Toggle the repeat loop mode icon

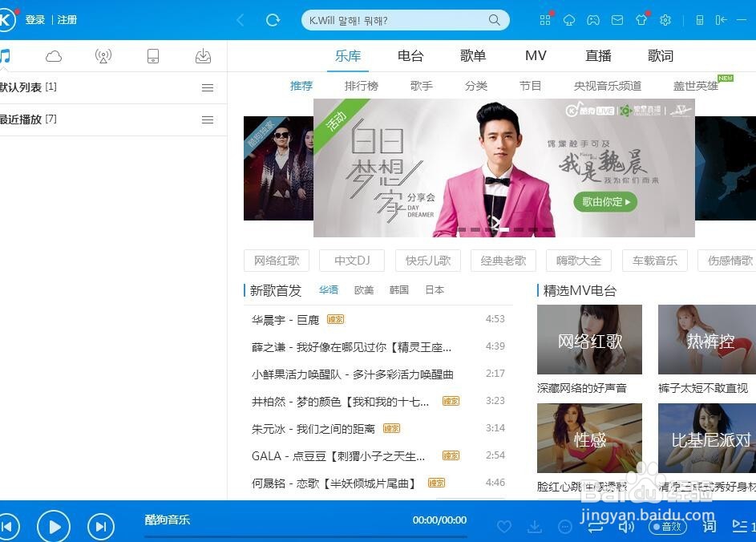pyautogui.click(x=596, y=527)
